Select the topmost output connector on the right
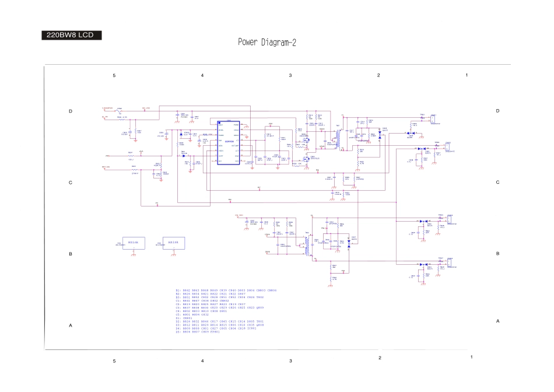554x392 pixels. (434, 120)
